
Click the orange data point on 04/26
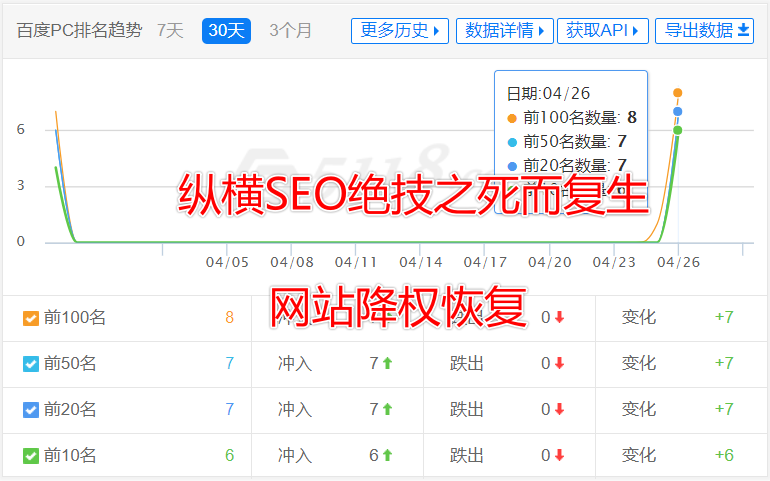(678, 93)
